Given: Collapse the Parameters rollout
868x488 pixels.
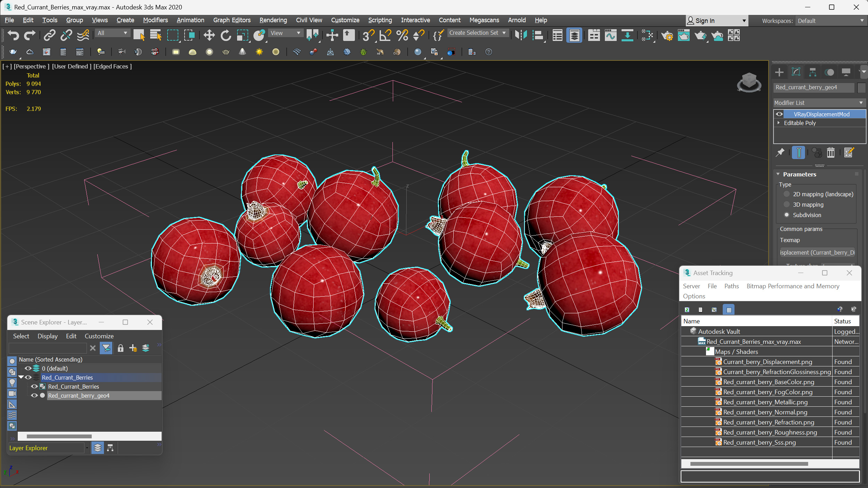Looking at the screenshot, I should pyautogui.click(x=778, y=174).
